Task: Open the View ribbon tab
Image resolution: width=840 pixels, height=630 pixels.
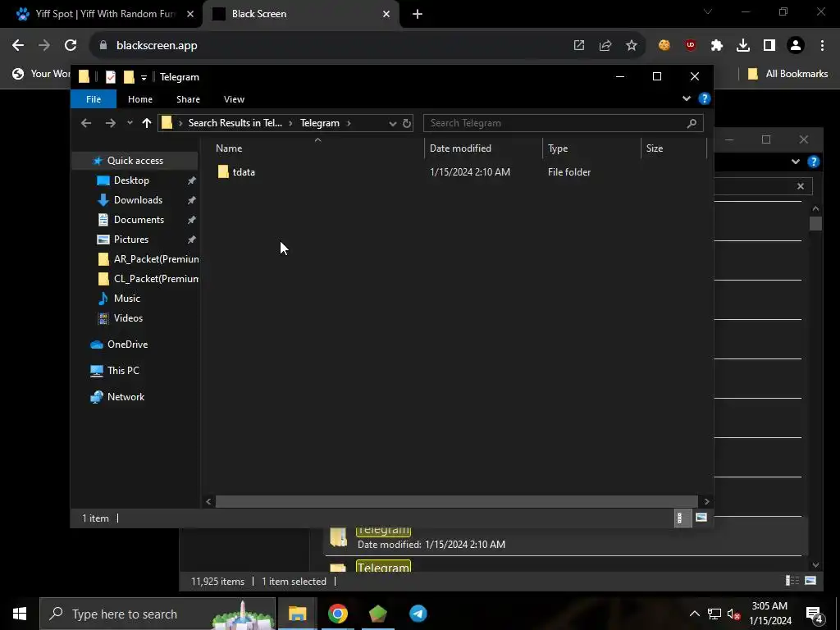Action: pos(234,99)
